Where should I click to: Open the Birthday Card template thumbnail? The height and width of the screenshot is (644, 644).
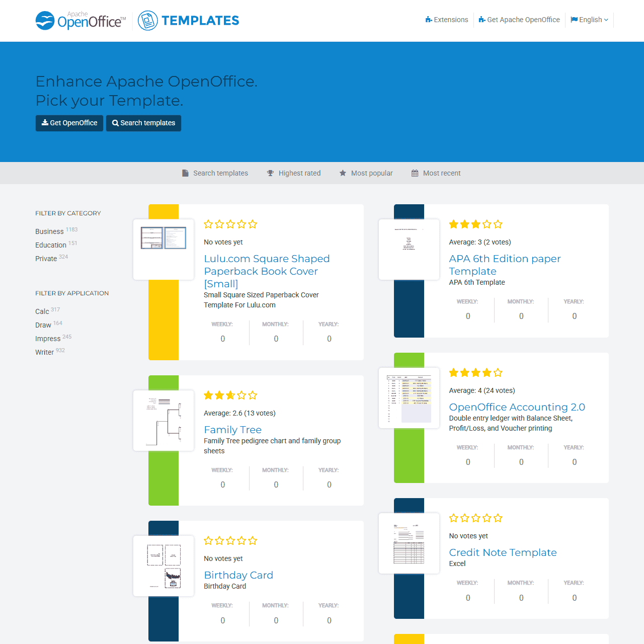tap(164, 566)
